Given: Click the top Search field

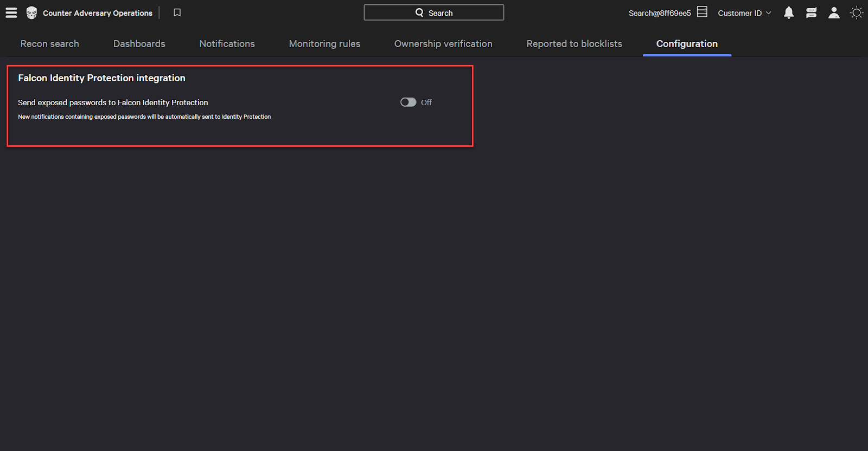Looking at the screenshot, I should pyautogui.click(x=434, y=12).
